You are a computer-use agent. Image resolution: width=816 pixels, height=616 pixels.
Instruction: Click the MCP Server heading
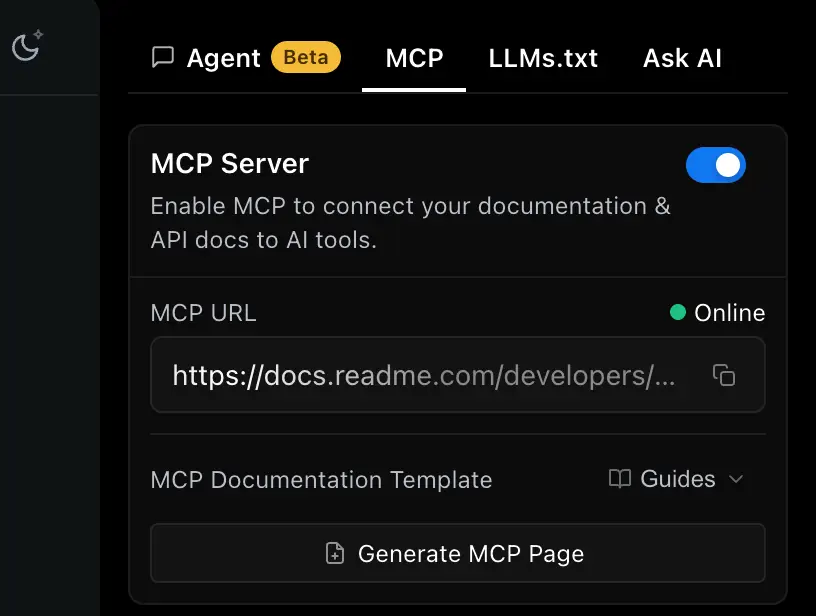click(230, 163)
